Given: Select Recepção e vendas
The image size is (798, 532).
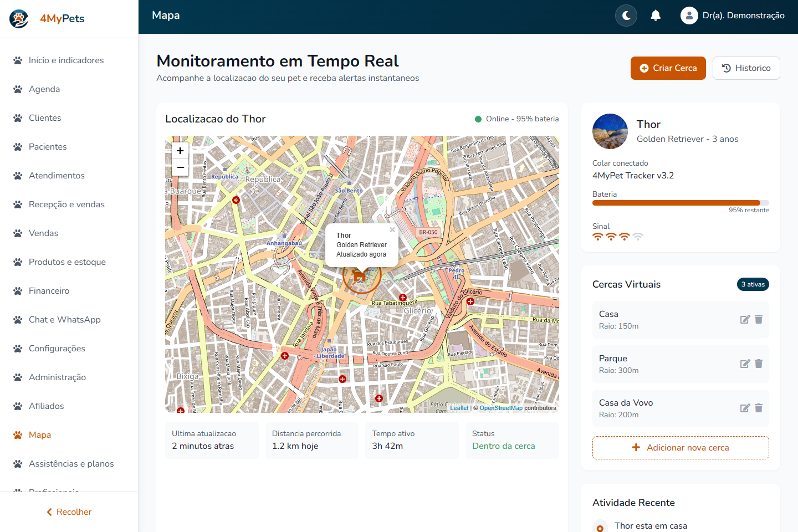Looking at the screenshot, I should click(69, 204).
